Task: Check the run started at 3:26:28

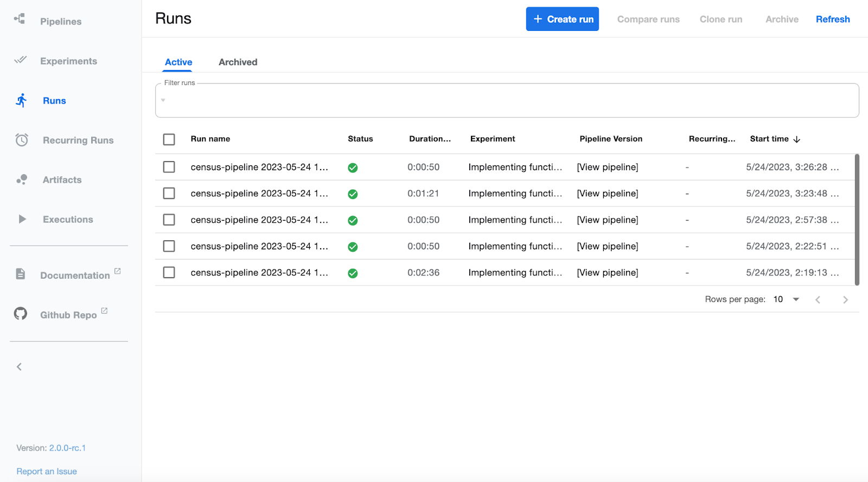Action: [x=169, y=167]
